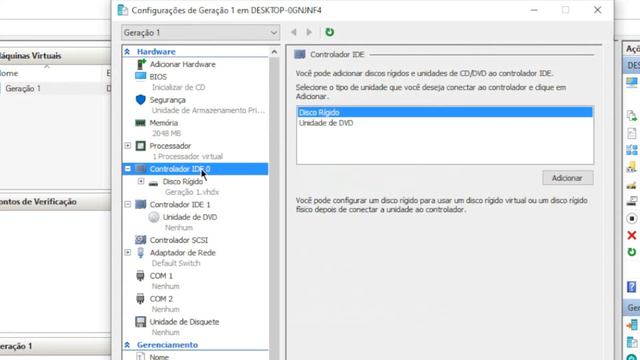The height and width of the screenshot is (360, 640).
Task: Select Controlador SCSI in the tree
Action: 178,240
